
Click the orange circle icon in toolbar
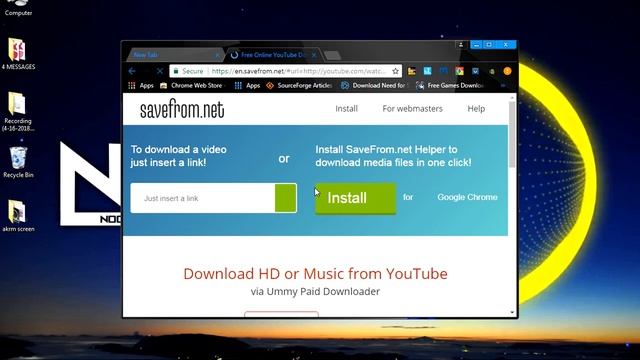[507, 71]
